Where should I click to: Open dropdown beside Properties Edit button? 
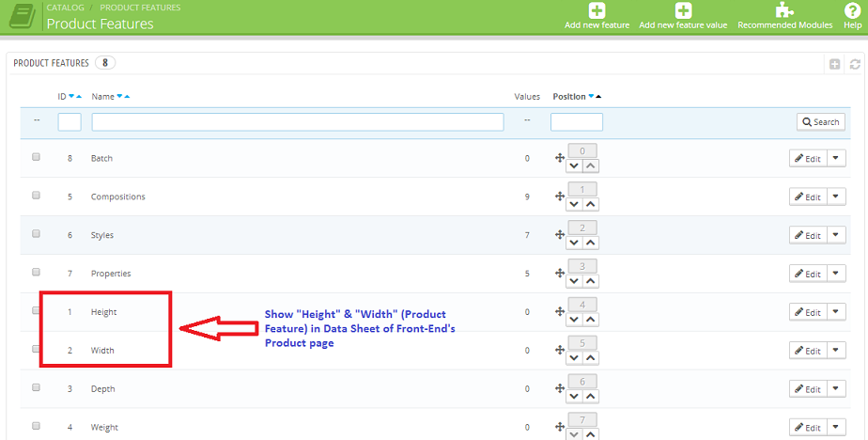point(836,274)
